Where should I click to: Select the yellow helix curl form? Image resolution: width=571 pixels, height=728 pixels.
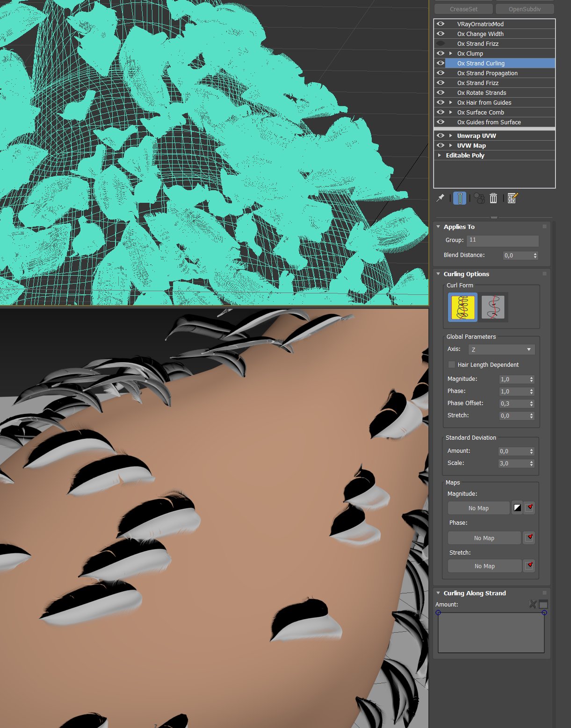point(463,307)
